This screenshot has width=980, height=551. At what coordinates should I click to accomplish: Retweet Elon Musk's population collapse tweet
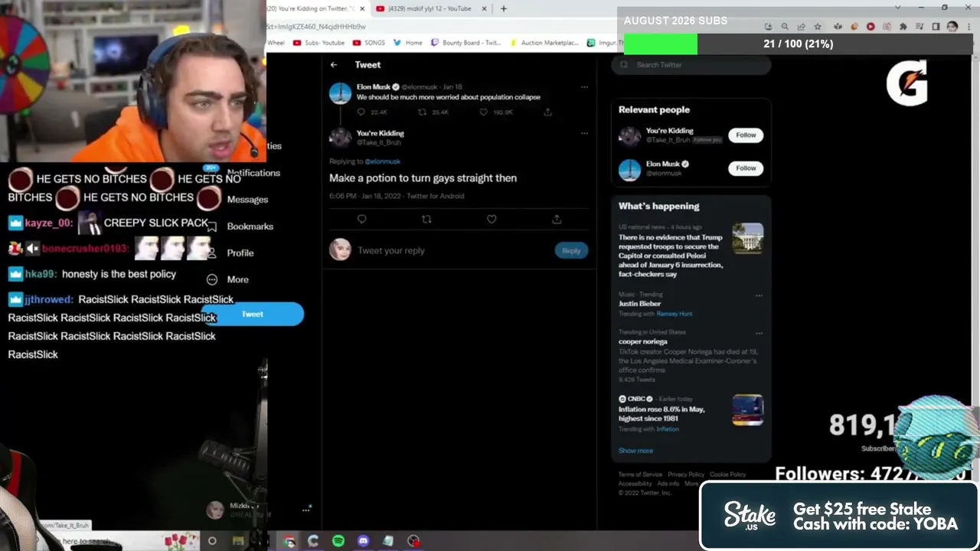click(x=422, y=112)
